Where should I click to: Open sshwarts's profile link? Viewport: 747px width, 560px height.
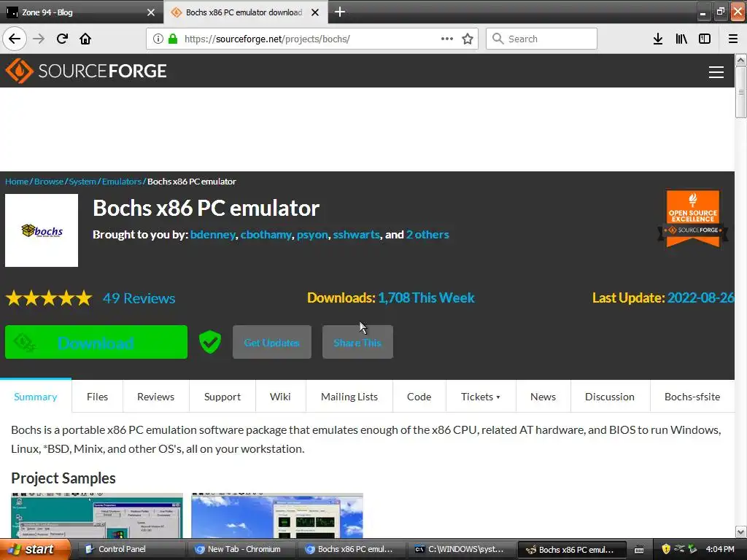click(356, 234)
